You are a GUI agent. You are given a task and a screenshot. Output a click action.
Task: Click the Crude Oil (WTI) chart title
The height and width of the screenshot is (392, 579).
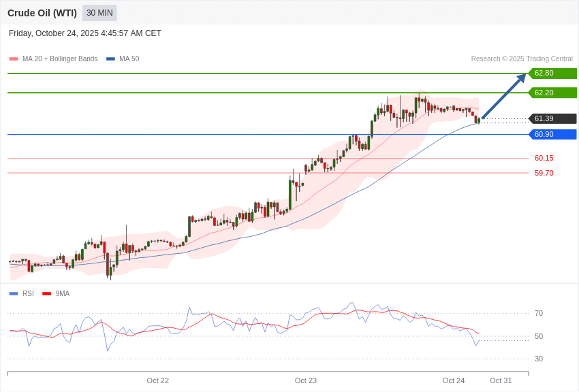42,13
